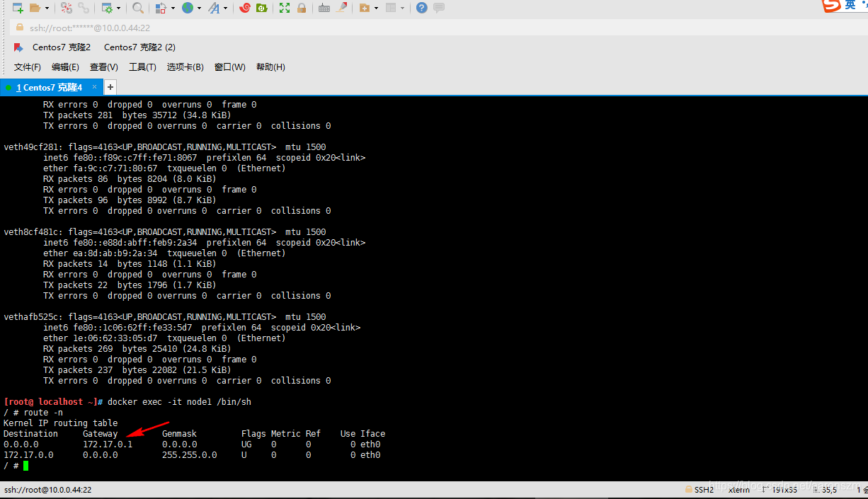Open the 查看(V) menu
868x499 pixels.
(x=104, y=67)
